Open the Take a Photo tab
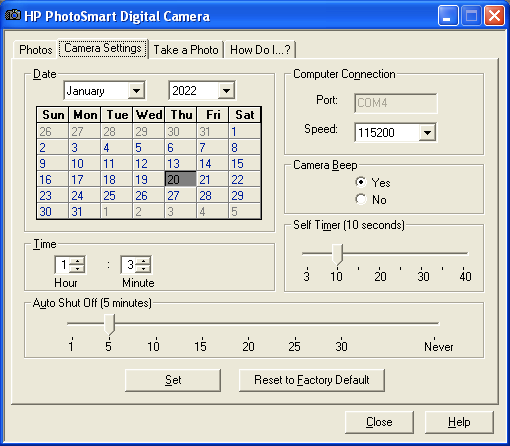 pos(186,50)
